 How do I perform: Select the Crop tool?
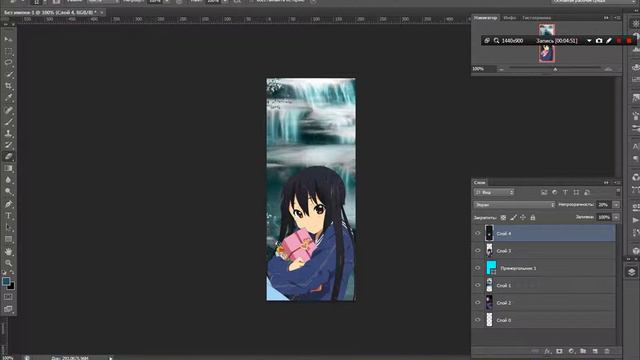point(8,86)
